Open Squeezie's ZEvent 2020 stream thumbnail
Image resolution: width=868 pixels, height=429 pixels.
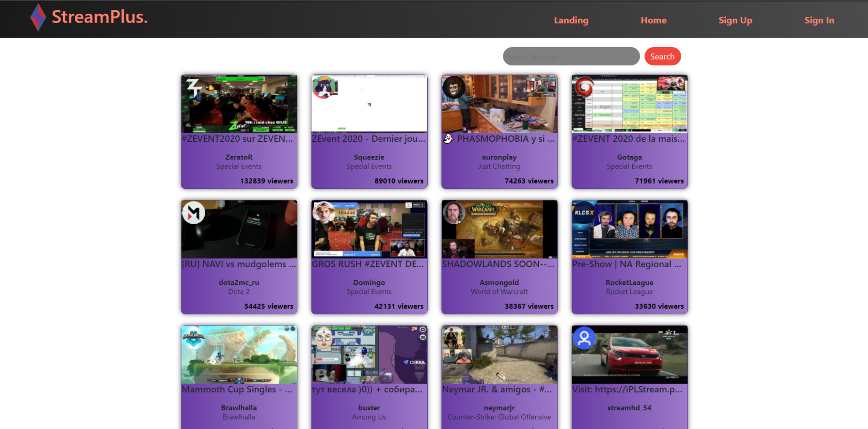pos(369,104)
